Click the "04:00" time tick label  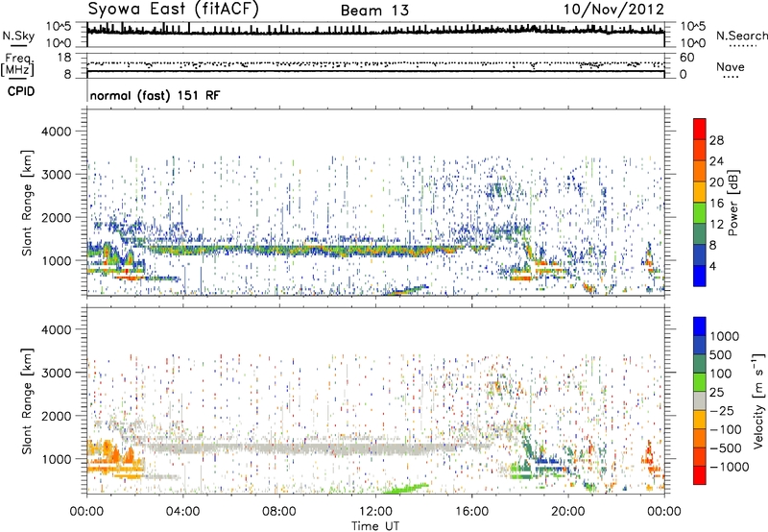182,512
